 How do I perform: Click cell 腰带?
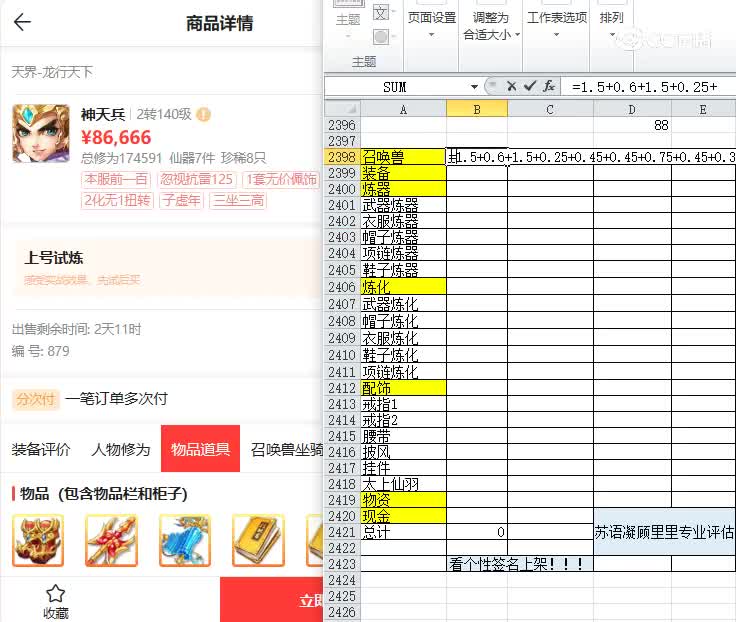(x=403, y=436)
